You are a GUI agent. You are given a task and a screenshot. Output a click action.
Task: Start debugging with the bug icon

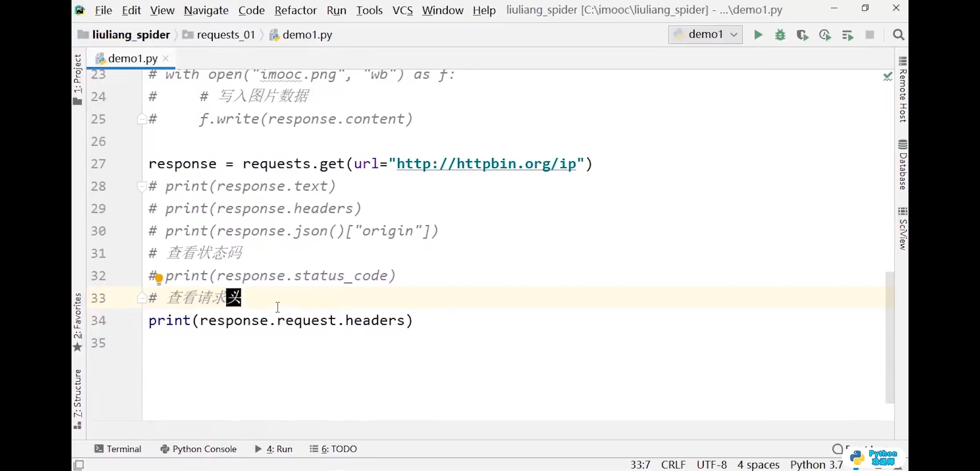pyautogui.click(x=780, y=35)
